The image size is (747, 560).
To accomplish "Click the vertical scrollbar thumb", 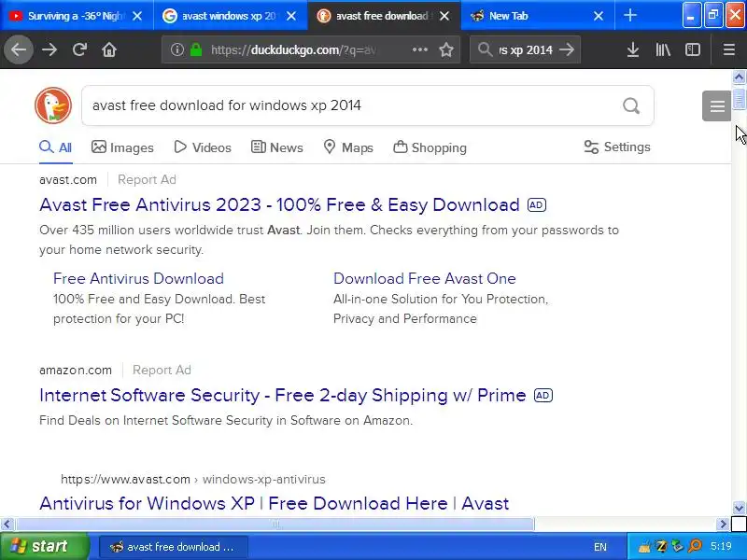I will click(739, 99).
